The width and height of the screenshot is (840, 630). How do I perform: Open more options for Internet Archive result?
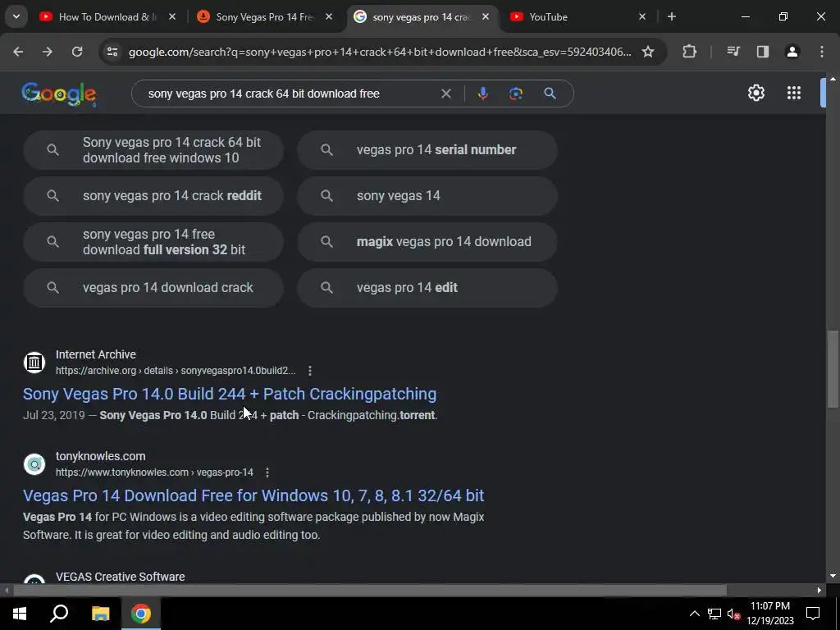click(309, 371)
